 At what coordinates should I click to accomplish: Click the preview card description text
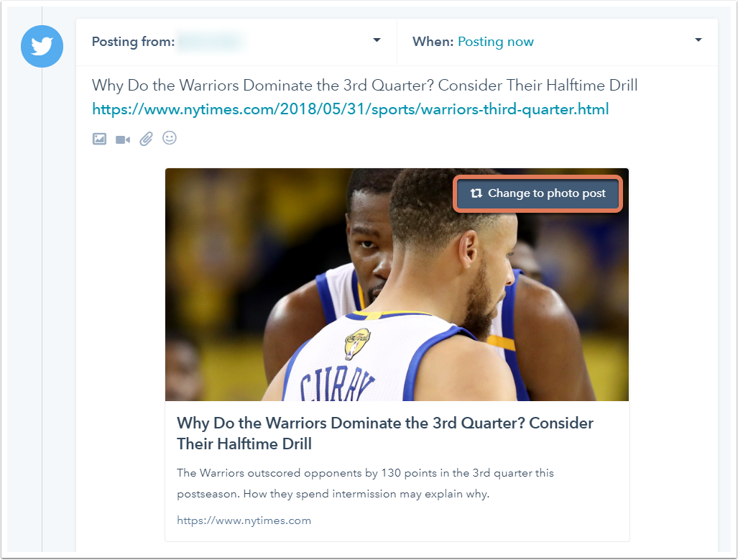365,483
